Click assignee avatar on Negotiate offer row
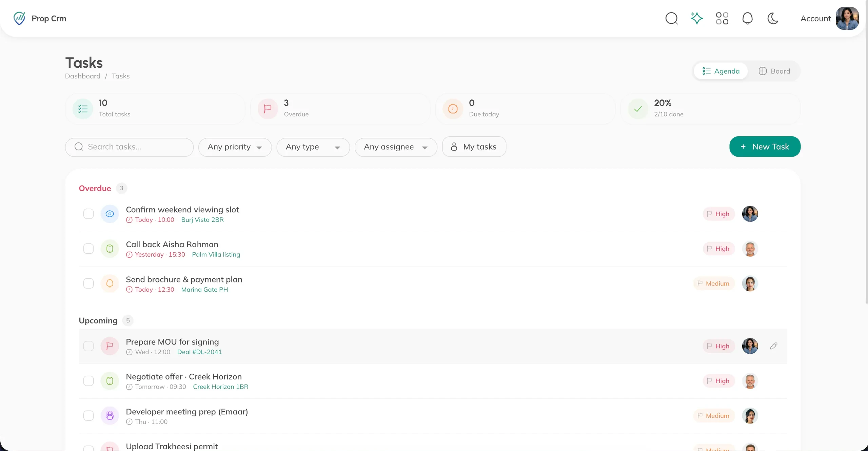The height and width of the screenshot is (451, 868). point(750,381)
